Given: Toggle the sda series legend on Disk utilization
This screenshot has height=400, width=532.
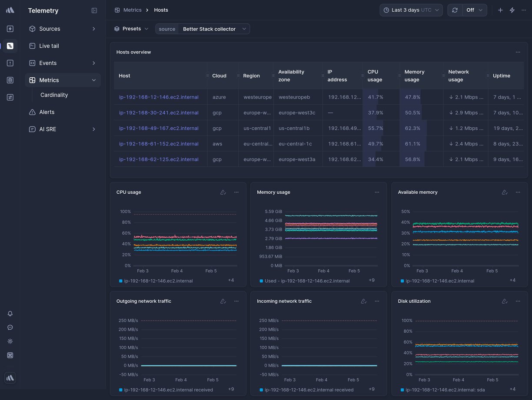Looking at the screenshot, I should coord(443,390).
